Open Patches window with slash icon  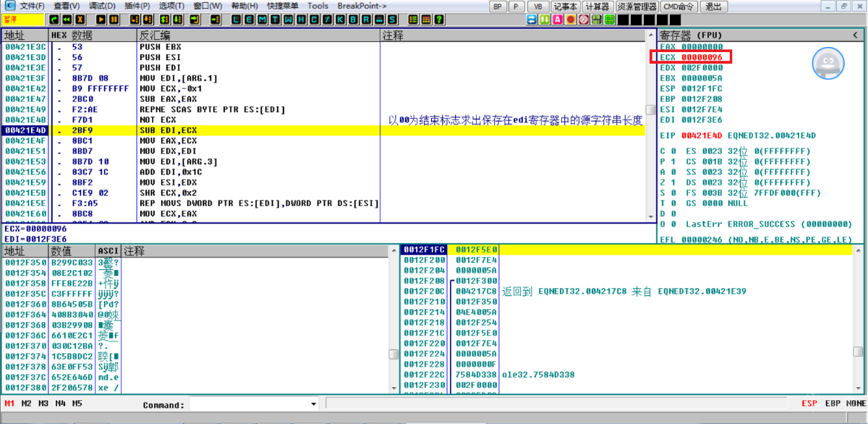tap(328, 19)
